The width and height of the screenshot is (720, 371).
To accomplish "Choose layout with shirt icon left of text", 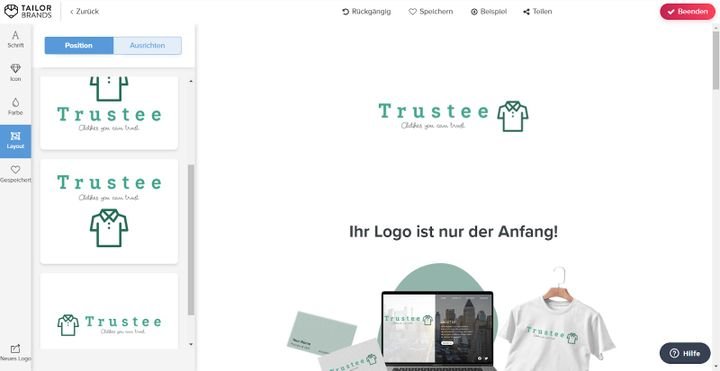I will point(109,311).
